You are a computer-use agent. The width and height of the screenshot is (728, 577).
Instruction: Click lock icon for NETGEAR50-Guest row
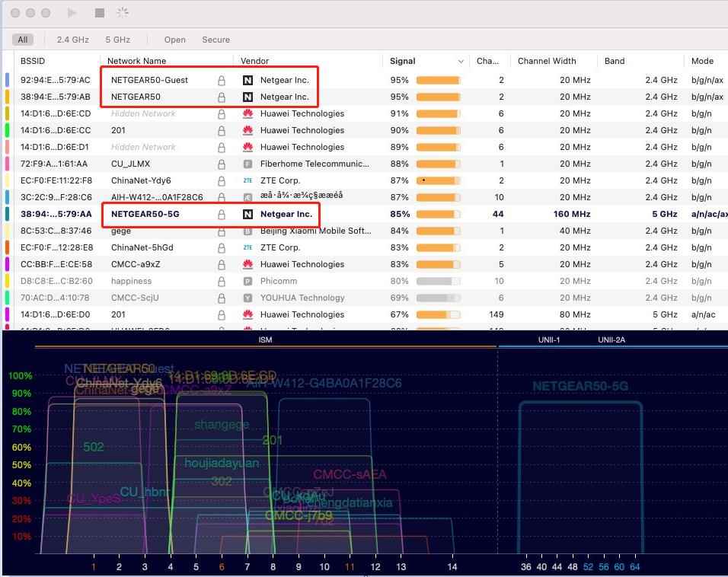coord(222,80)
